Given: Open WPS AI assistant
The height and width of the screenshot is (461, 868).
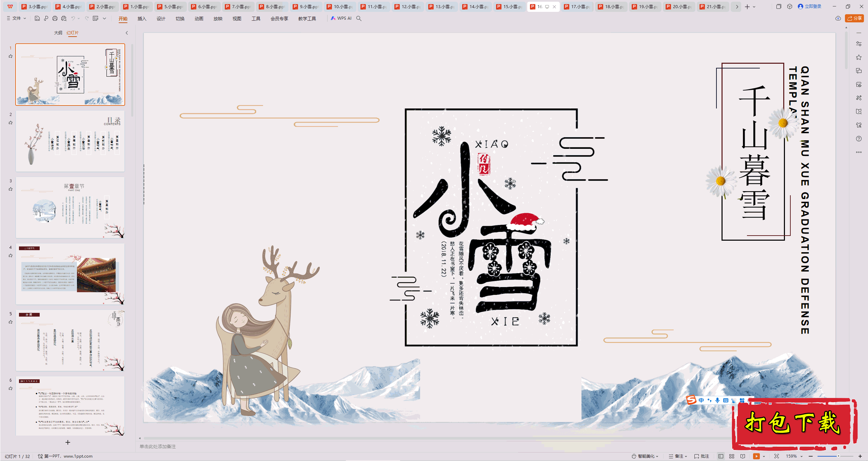Looking at the screenshot, I should (341, 18).
